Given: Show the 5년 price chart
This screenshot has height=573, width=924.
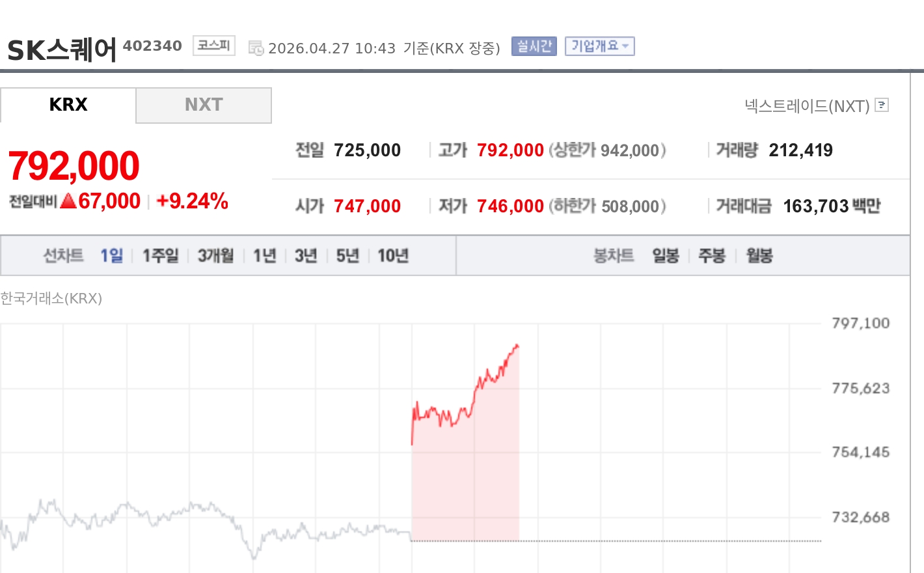Looking at the screenshot, I should pyautogui.click(x=346, y=255).
